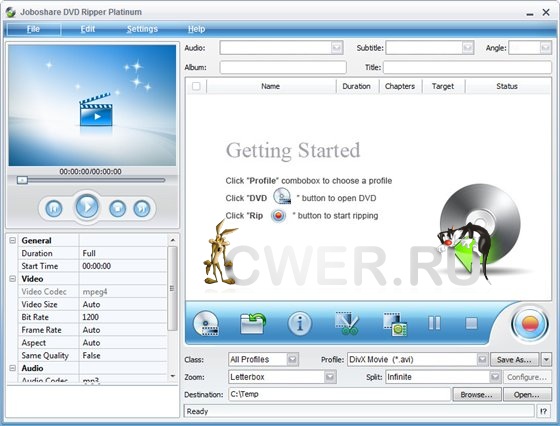Screen dimensions: 560x426
Task: Open the Zoom Letterbox dropdown
Action: click(x=330, y=377)
